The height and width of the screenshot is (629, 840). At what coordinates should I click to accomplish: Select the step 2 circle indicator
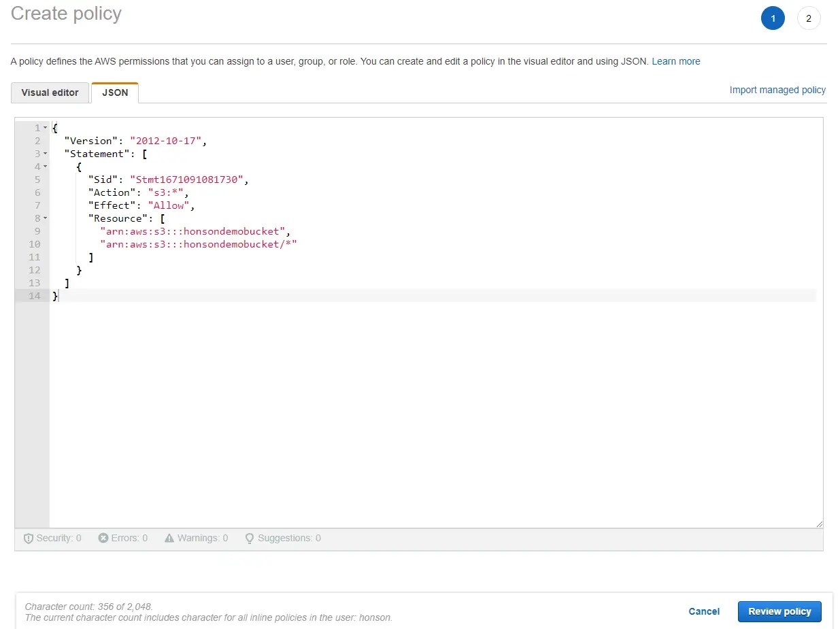pyautogui.click(x=809, y=18)
